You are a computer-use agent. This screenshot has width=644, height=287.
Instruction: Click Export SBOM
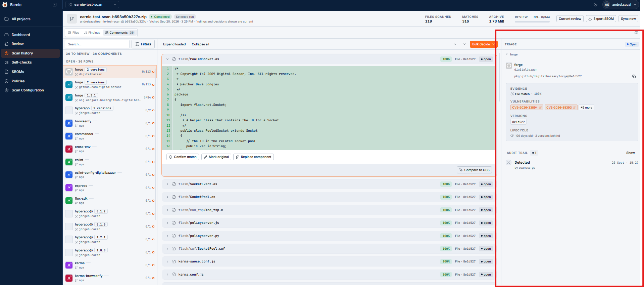click(601, 19)
